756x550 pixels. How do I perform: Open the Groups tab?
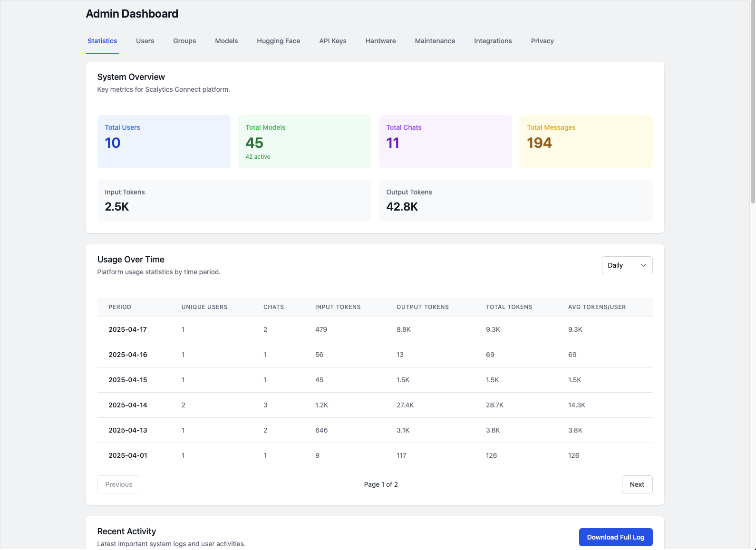click(184, 41)
